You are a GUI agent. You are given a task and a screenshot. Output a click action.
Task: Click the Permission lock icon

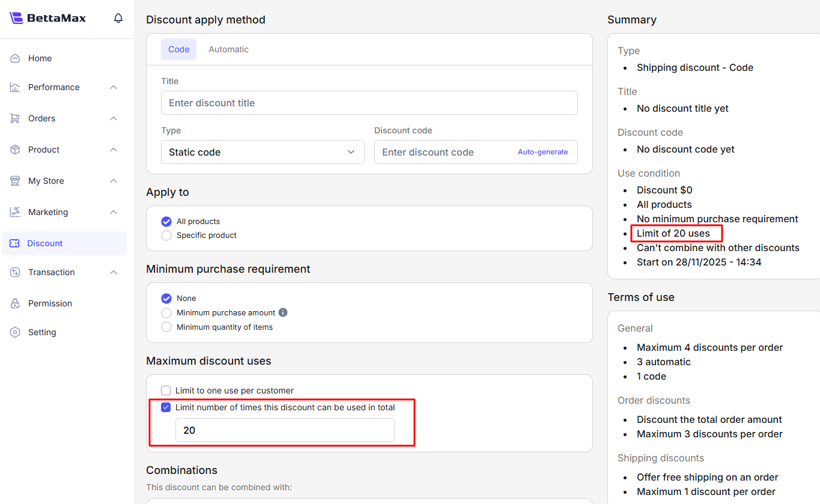pos(15,303)
